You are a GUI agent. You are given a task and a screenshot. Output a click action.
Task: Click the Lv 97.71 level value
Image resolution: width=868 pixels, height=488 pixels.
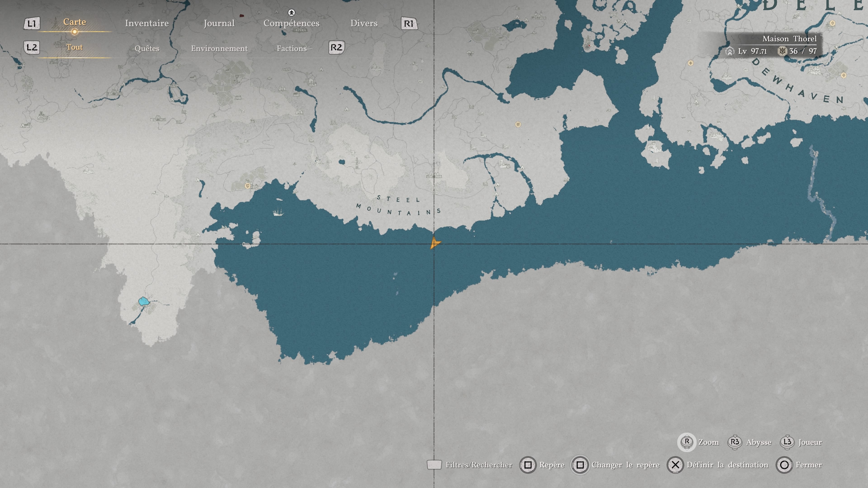752,51
